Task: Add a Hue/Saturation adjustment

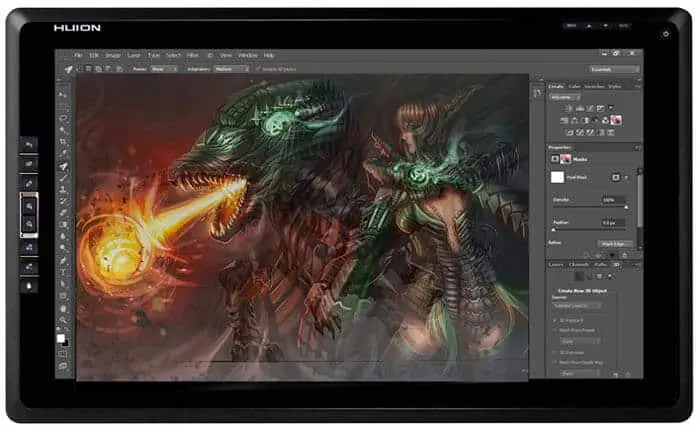Action: pyautogui.click(x=564, y=120)
